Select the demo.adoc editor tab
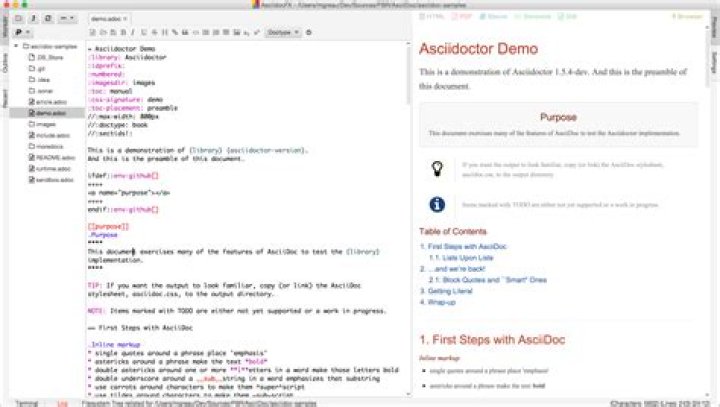 pyautogui.click(x=108, y=19)
